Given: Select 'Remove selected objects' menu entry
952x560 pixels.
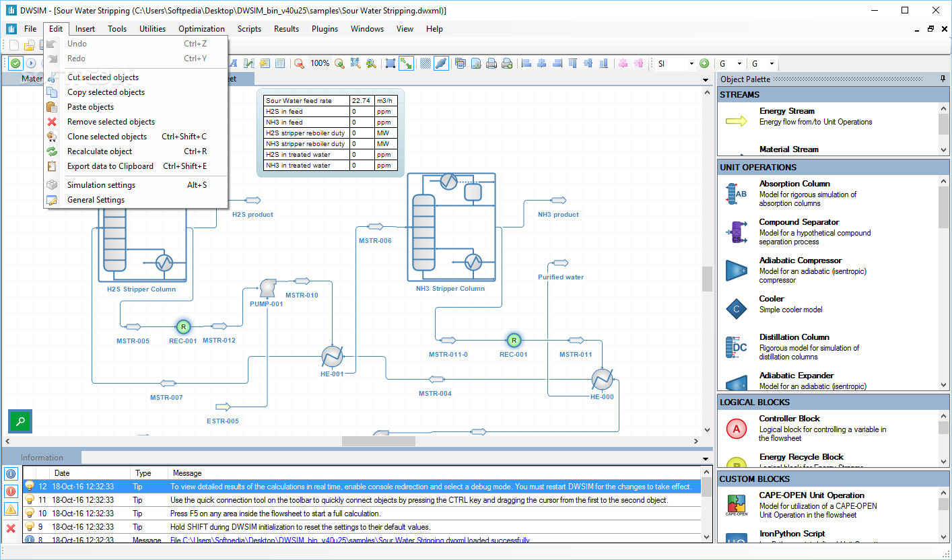Looking at the screenshot, I should (x=136, y=122).
